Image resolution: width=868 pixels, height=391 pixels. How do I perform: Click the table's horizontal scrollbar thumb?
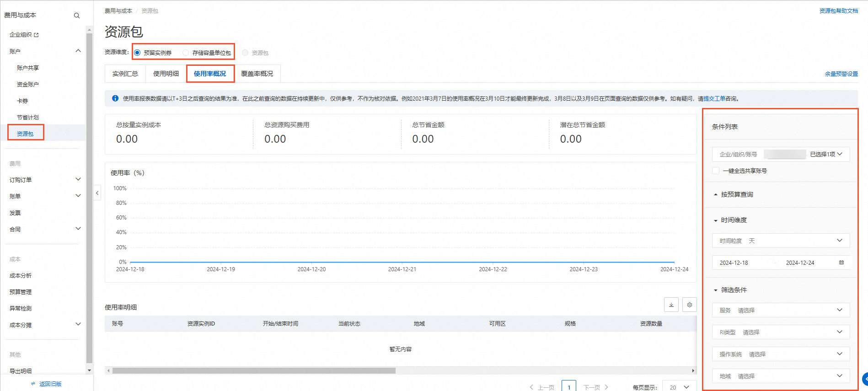pos(254,370)
